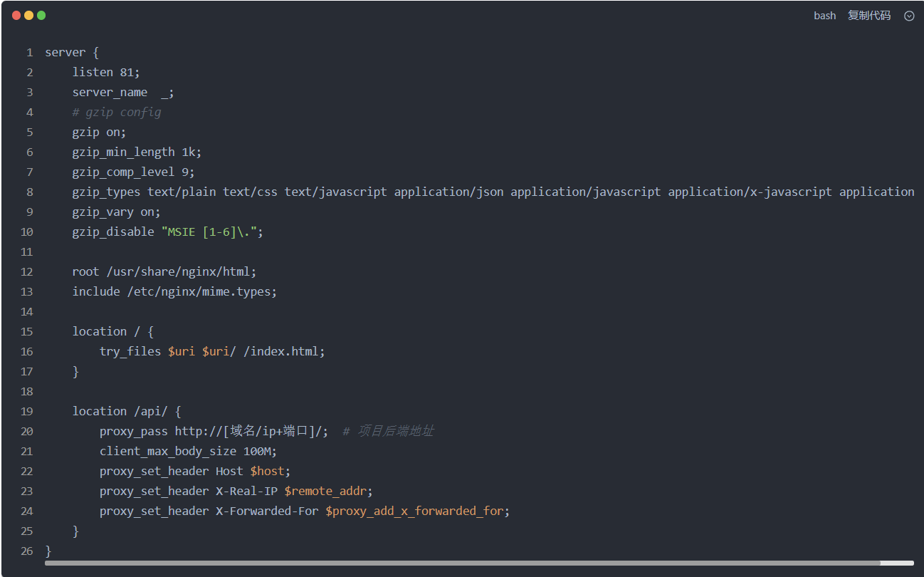Click 'http://[域名/ip+端口]/;' URL placeholder

point(251,431)
